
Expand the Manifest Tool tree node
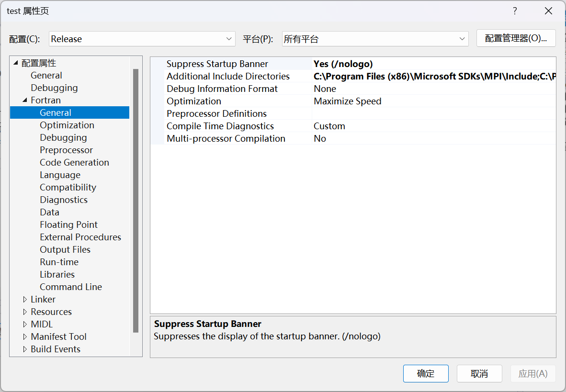(x=25, y=336)
